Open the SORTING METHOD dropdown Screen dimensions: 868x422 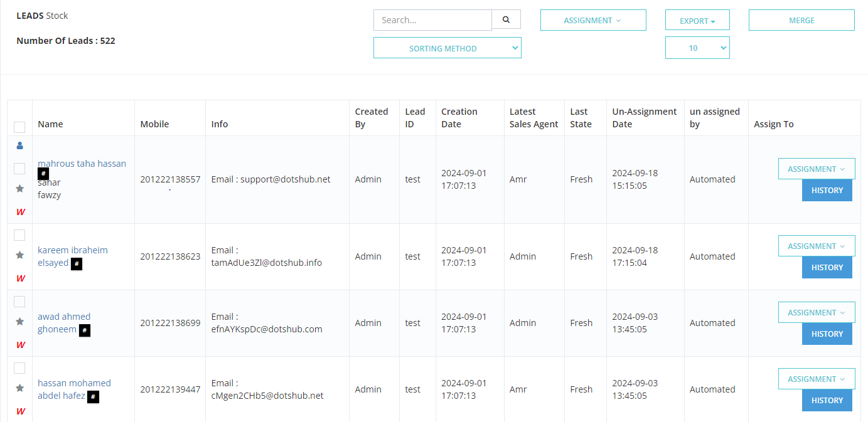coord(447,48)
